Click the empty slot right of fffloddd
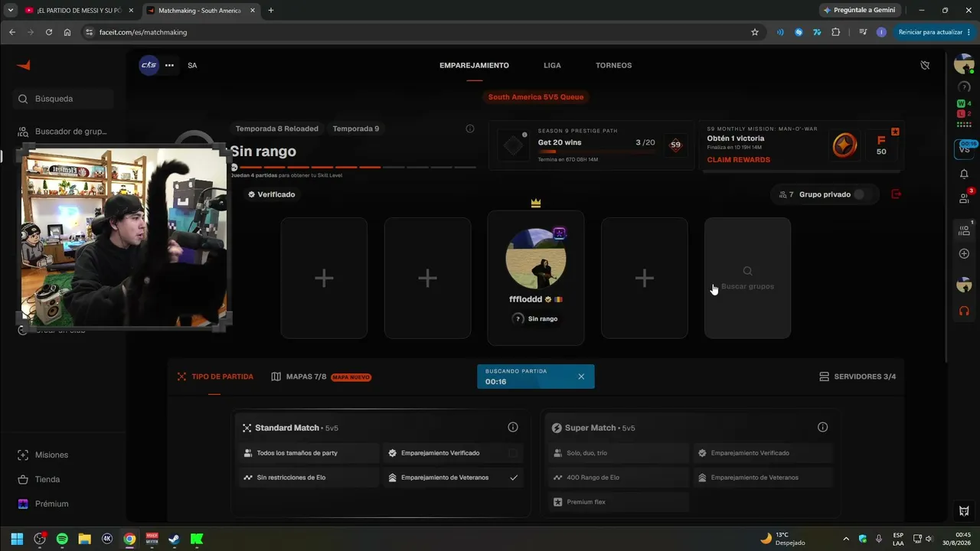The width and height of the screenshot is (980, 551). [645, 278]
